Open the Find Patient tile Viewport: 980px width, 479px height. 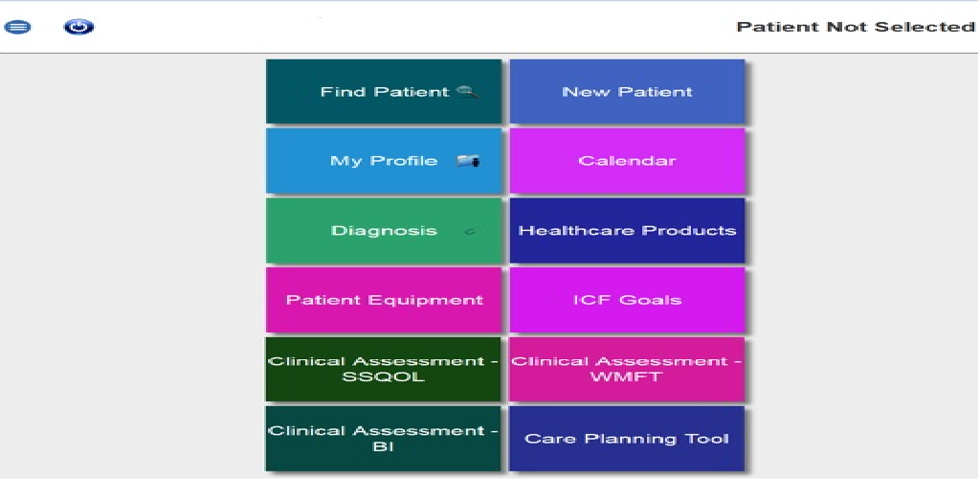pos(383,92)
